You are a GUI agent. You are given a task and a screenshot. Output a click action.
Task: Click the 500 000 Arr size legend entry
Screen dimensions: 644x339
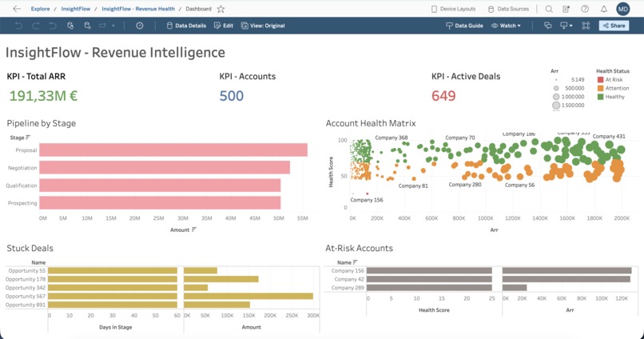[x=569, y=88]
